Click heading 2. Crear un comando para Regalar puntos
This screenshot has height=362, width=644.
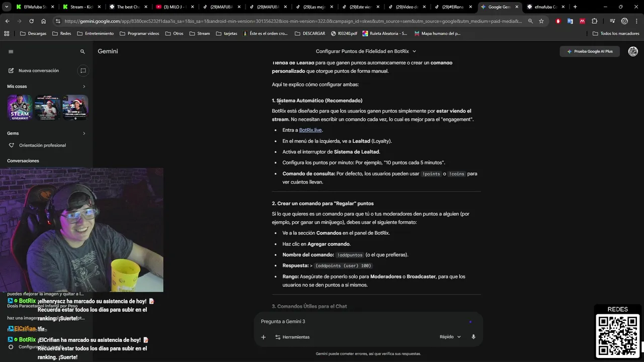click(x=323, y=204)
